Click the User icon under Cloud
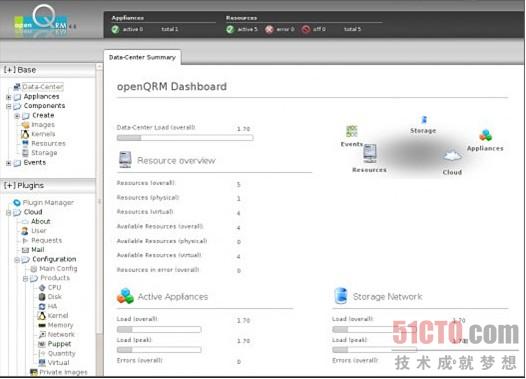Image resolution: width=526 pixels, height=379 pixels. coord(25,231)
